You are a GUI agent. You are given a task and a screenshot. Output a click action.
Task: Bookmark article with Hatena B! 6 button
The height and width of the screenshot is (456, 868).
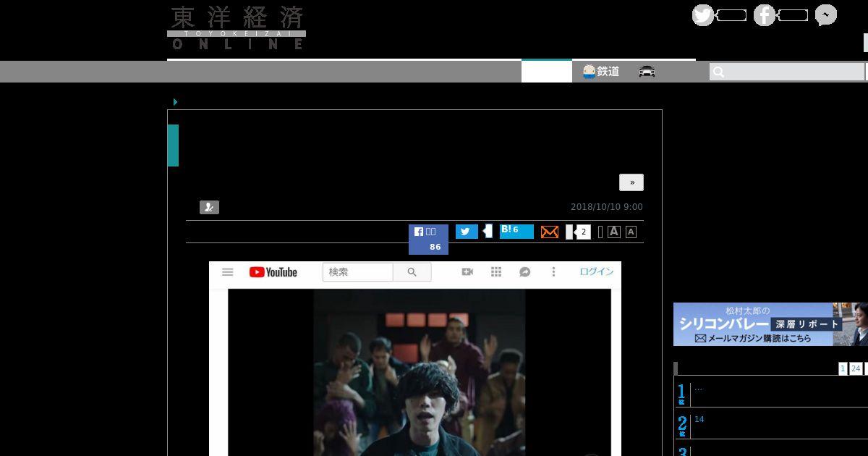516,231
